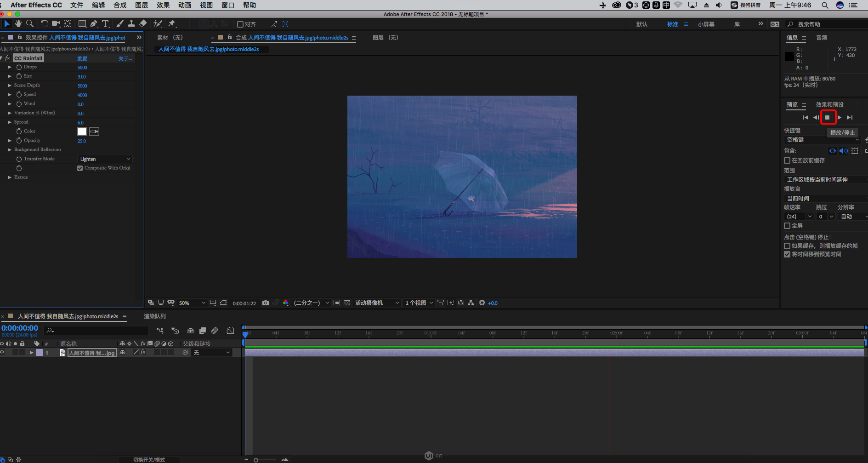Uncheck Composite With Original checkbox
The height and width of the screenshot is (463, 868).
[x=80, y=168]
